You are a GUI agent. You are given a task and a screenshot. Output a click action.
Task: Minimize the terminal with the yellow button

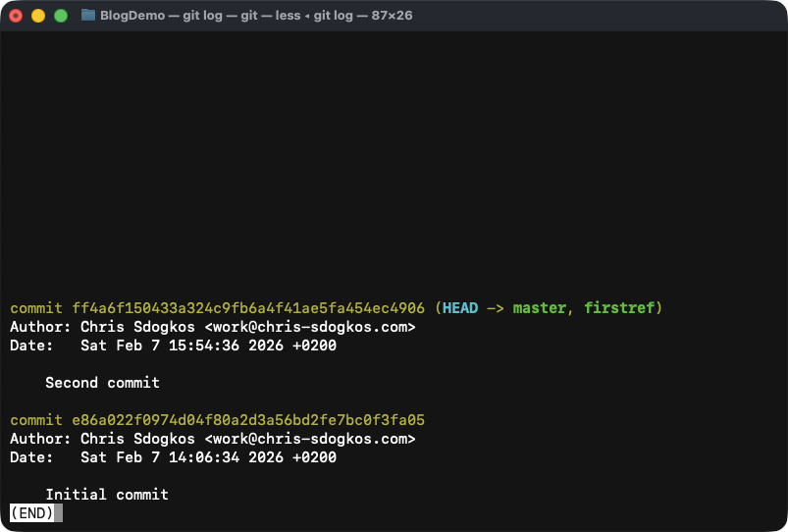(x=38, y=16)
